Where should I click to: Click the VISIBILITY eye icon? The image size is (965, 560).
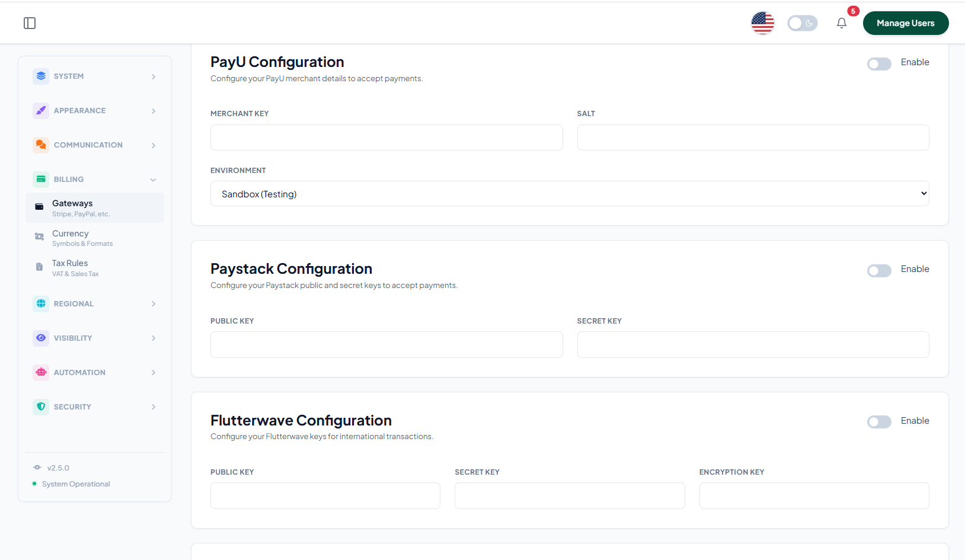point(40,338)
